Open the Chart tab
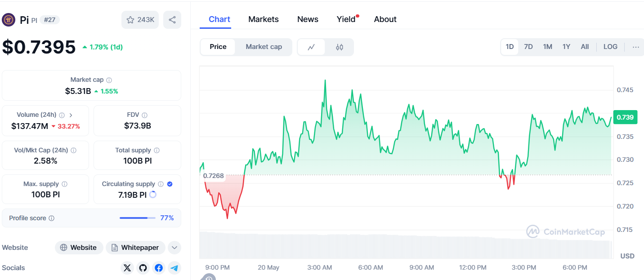Image resolution: width=644 pixels, height=280 pixels. [219, 19]
